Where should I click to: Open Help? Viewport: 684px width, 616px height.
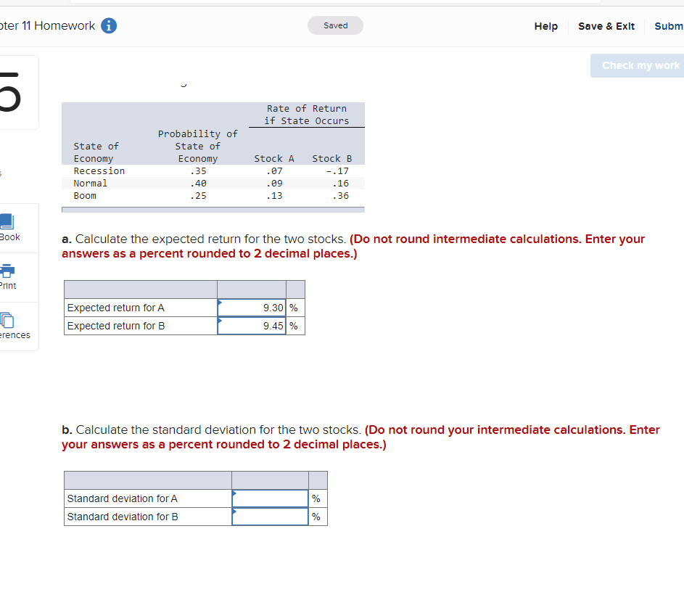tap(546, 26)
